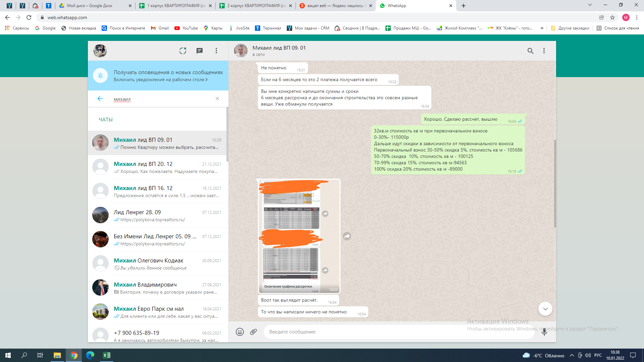
Task: Go back from chat search
Action: point(100,99)
